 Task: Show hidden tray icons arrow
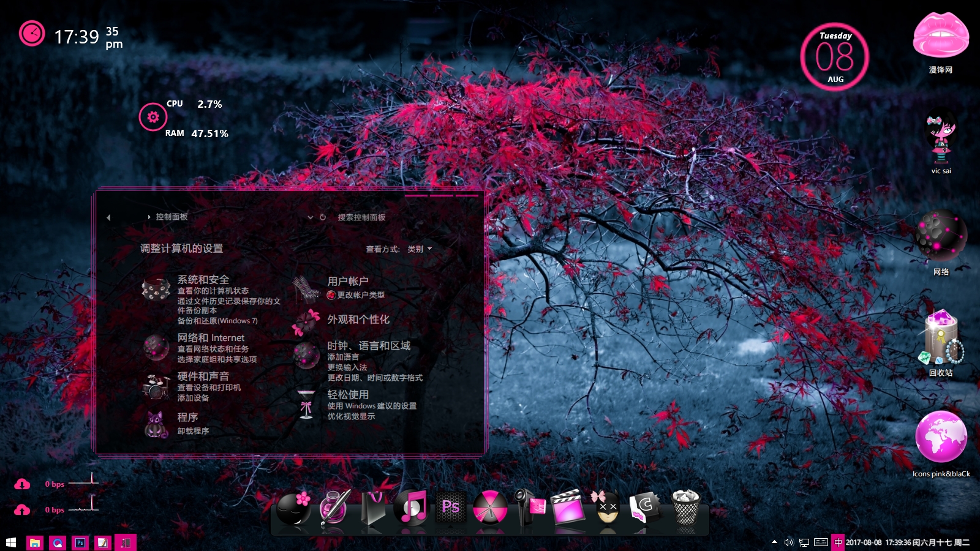[x=774, y=542]
